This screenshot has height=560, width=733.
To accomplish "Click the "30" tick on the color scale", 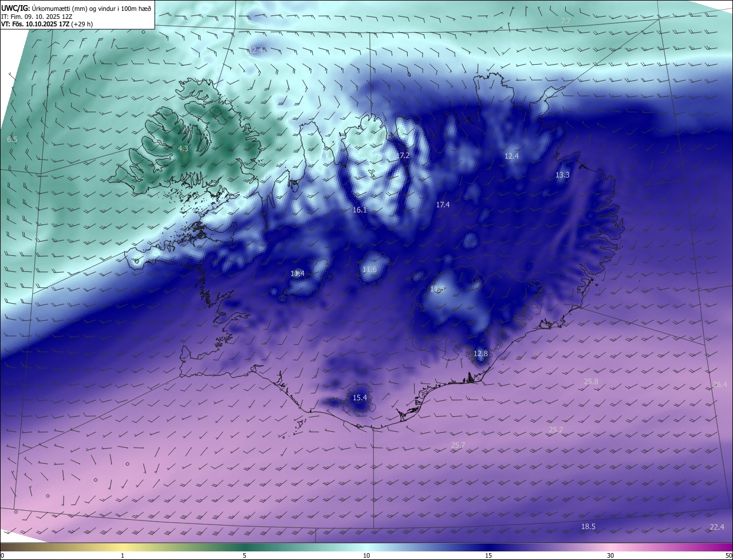I will click(x=610, y=556).
